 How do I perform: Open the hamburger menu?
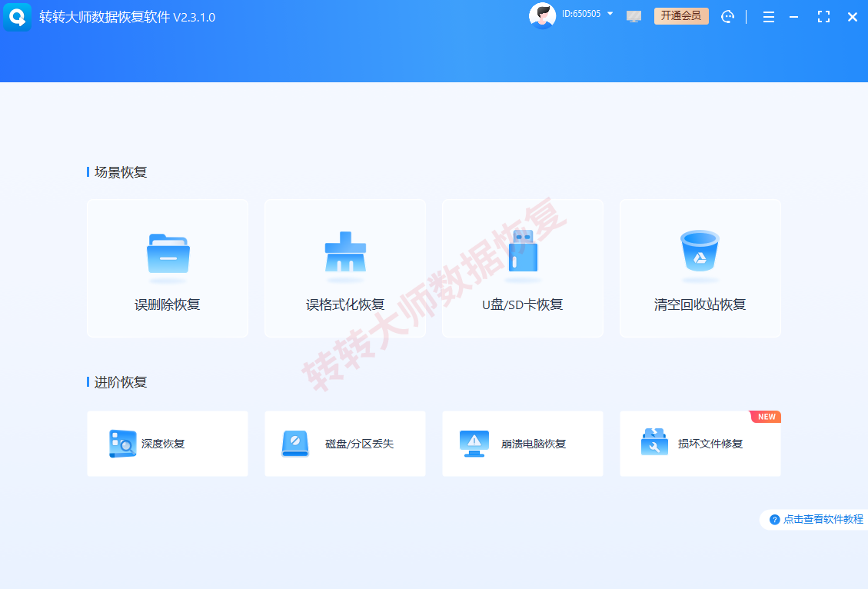point(768,17)
